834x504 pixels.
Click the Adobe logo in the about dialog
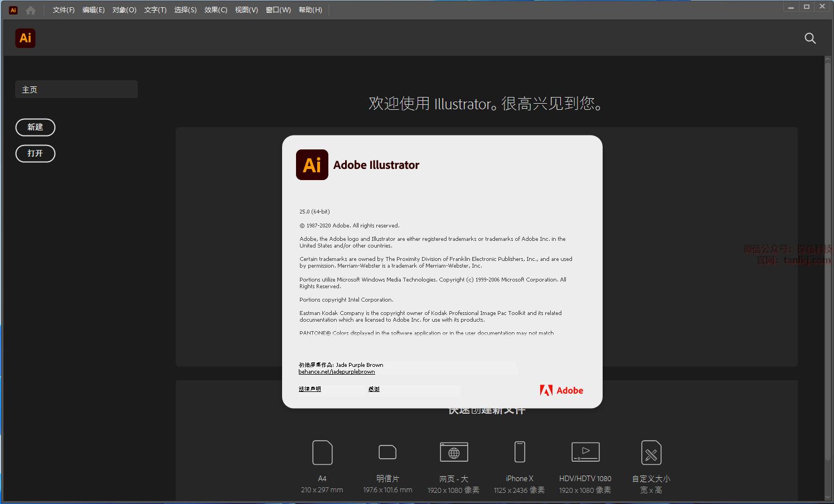pos(561,390)
